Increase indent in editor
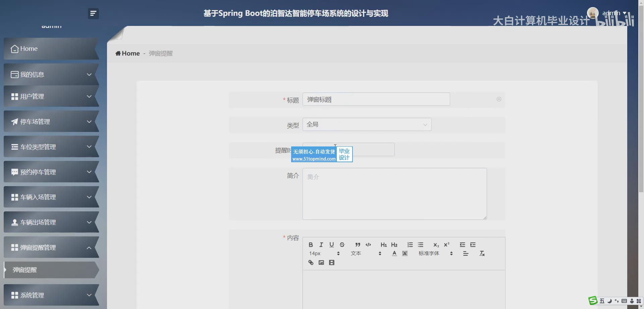The image size is (644, 309). tap(473, 245)
